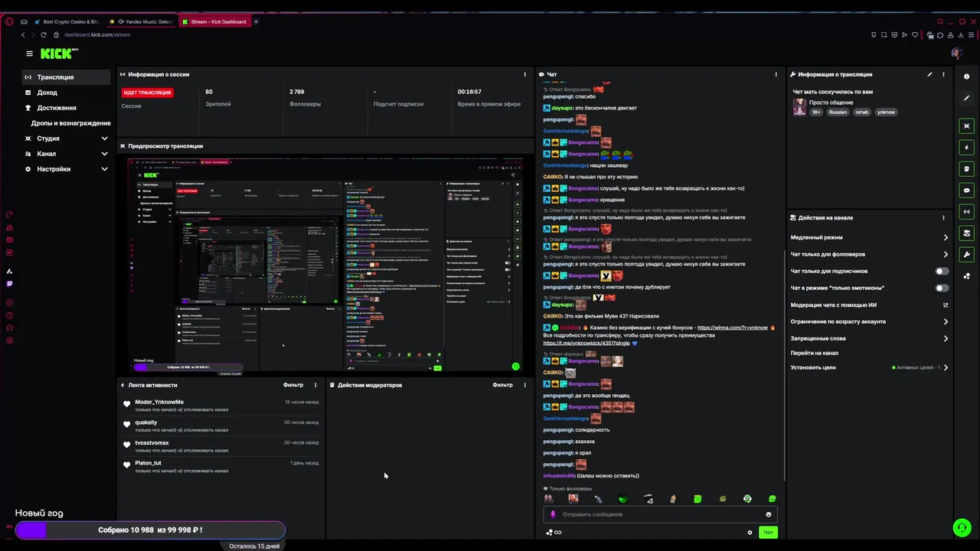Reload the browser page

(x=43, y=34)
